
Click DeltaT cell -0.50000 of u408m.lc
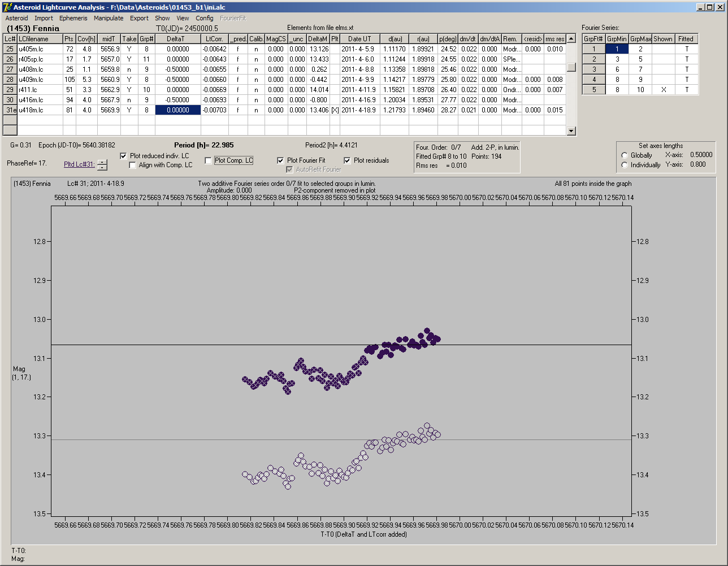click(x=178, y=69)
